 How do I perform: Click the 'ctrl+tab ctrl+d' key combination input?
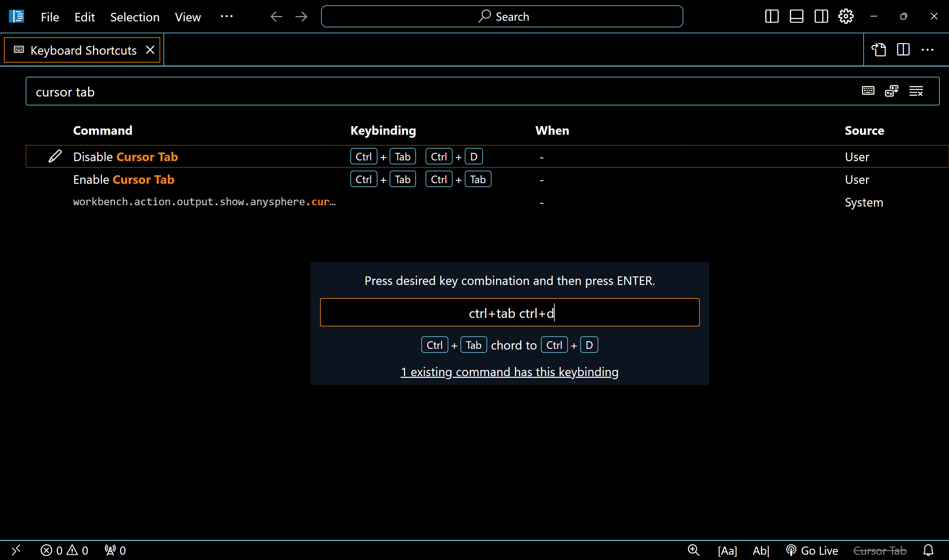tap(510, 313)
